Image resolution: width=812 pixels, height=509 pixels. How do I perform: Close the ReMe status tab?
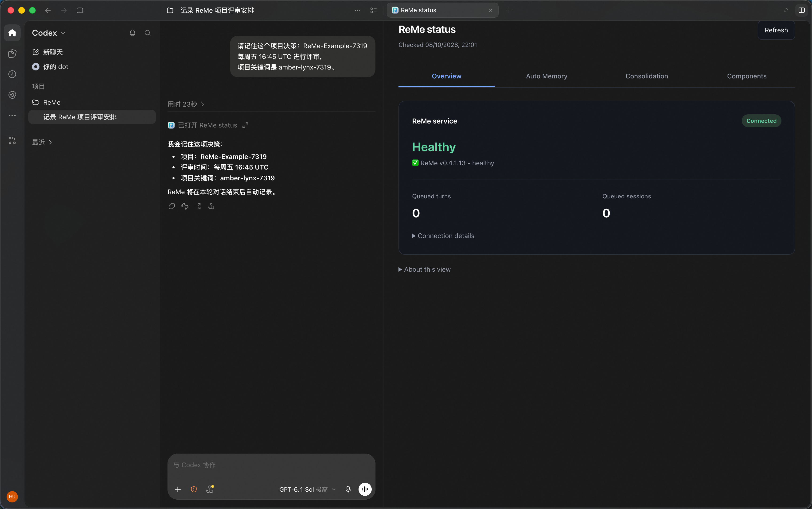click(490, 10)
